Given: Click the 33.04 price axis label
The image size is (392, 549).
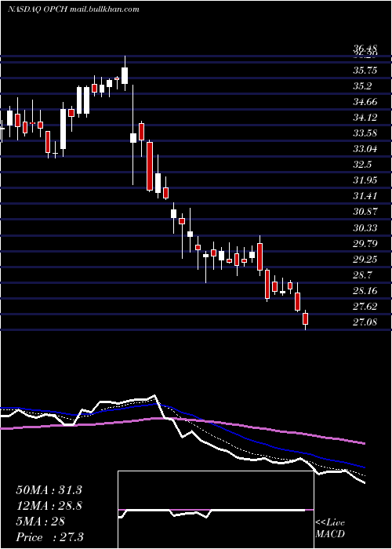Looking at the screenshot, I should (x=365, y=149).
